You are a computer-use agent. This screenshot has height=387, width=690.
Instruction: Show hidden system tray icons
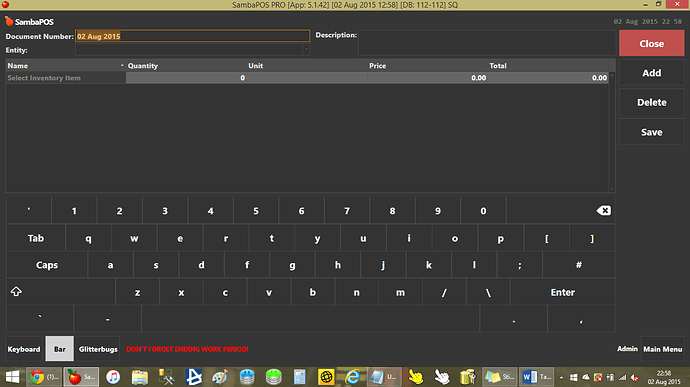(561, 377)
